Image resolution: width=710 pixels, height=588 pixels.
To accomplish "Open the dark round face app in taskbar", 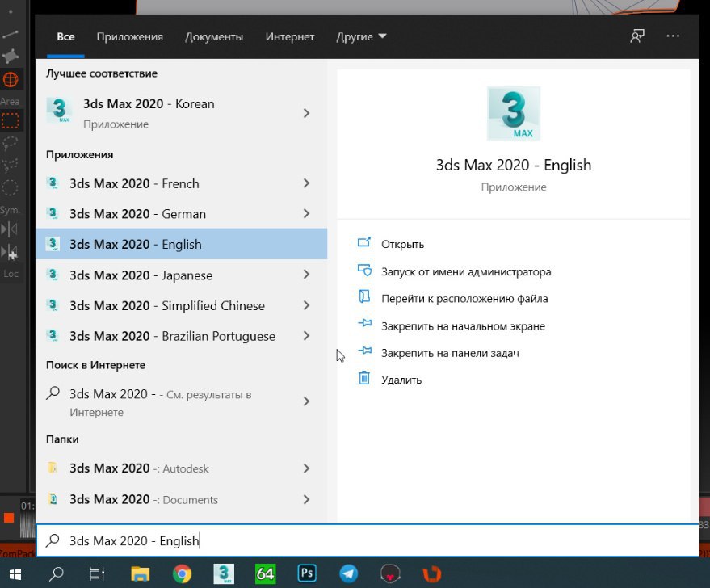I will 390,574.
